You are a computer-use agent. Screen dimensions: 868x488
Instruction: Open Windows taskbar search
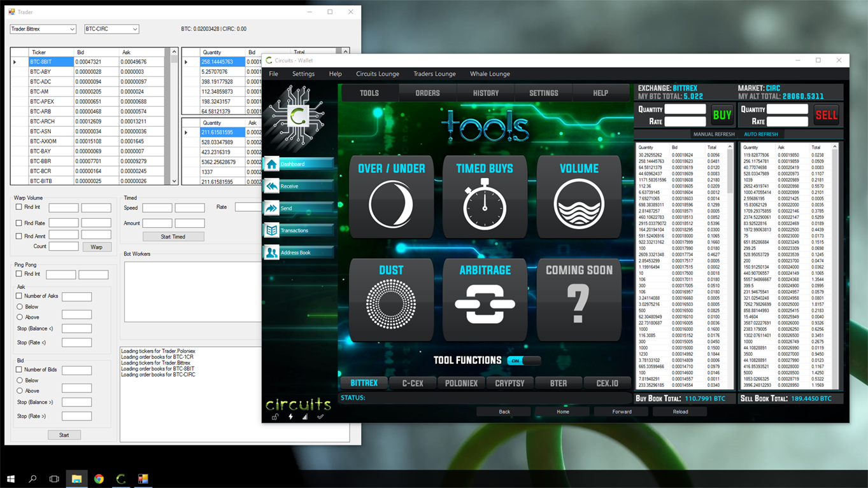[32, 478]
